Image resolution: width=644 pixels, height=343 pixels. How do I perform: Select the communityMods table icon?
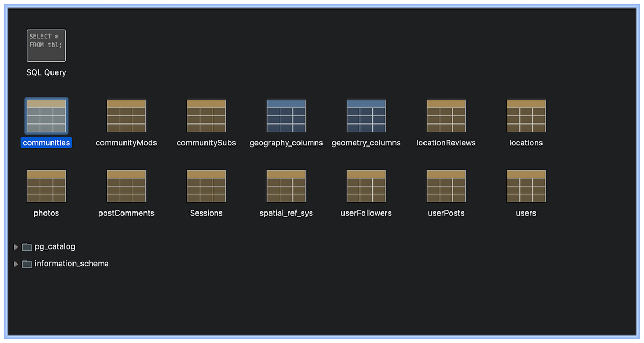pyautogui.click(x=126, y=115)
